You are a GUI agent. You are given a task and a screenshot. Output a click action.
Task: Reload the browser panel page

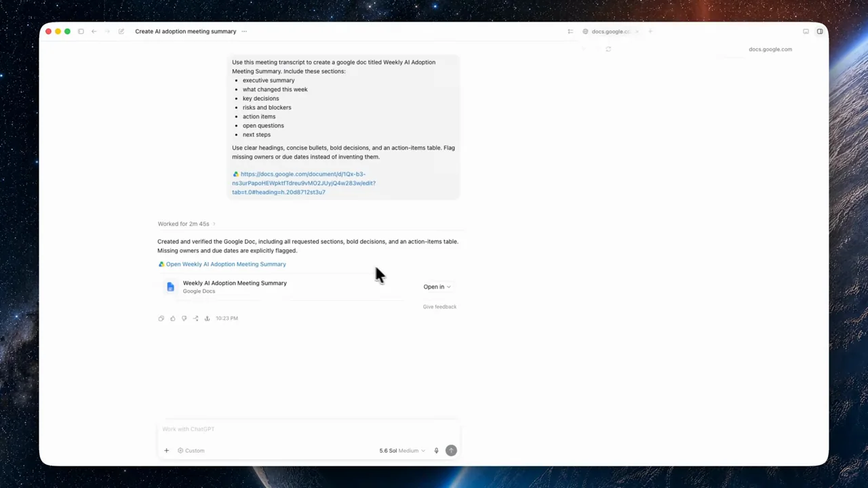(x=608, y=49)
